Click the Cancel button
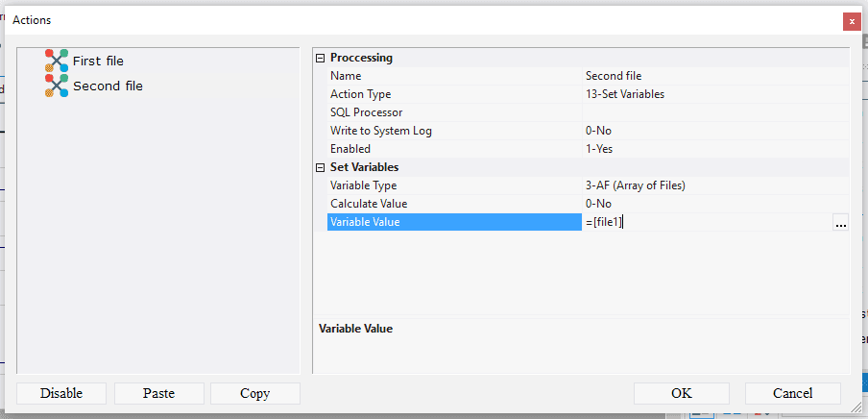868x419 pixels. tap(792, 393)
